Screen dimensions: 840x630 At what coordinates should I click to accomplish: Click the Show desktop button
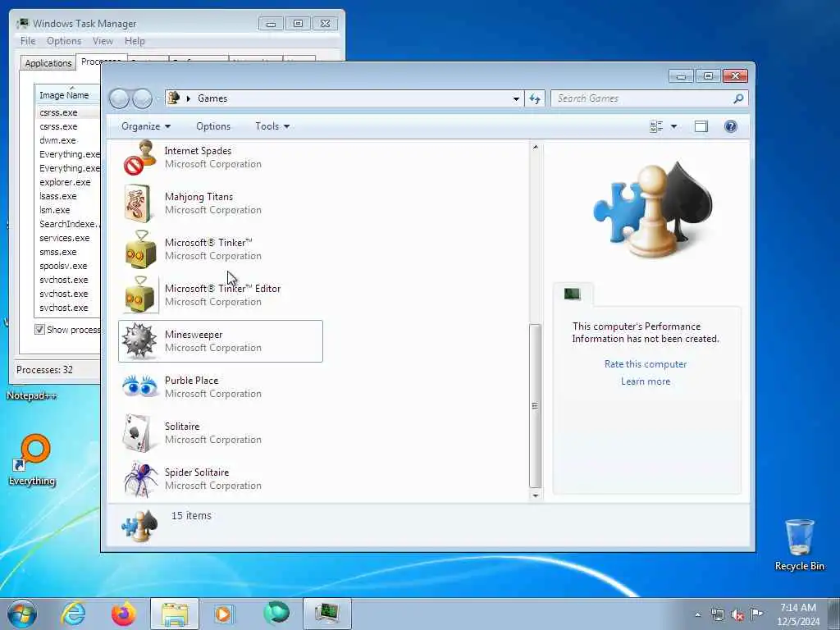pos(834,614)
